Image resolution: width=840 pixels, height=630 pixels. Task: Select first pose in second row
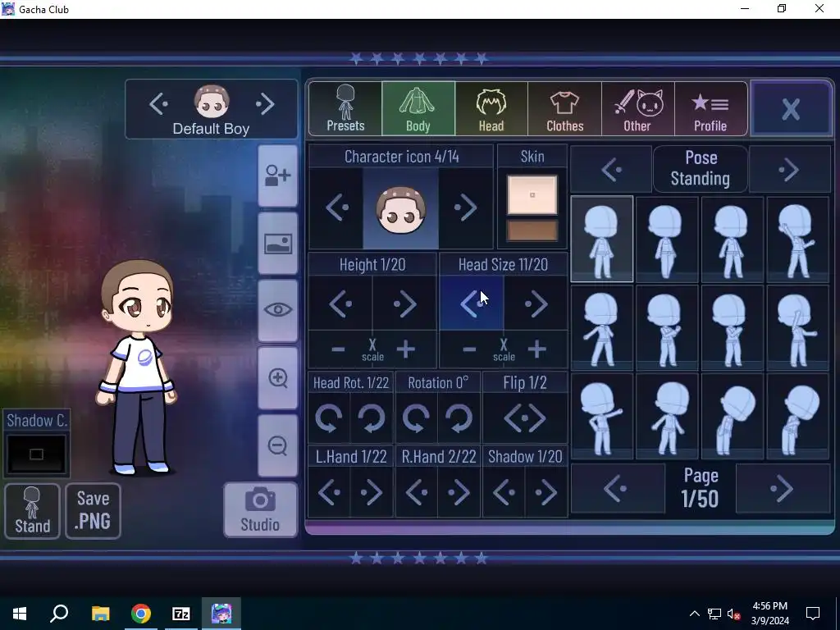[x=601, y=328]
